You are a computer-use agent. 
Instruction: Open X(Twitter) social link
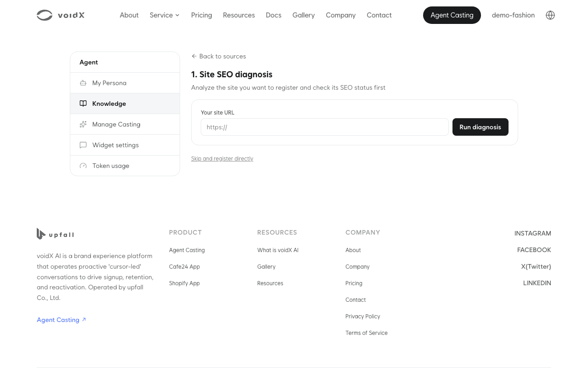click(536, 266)
